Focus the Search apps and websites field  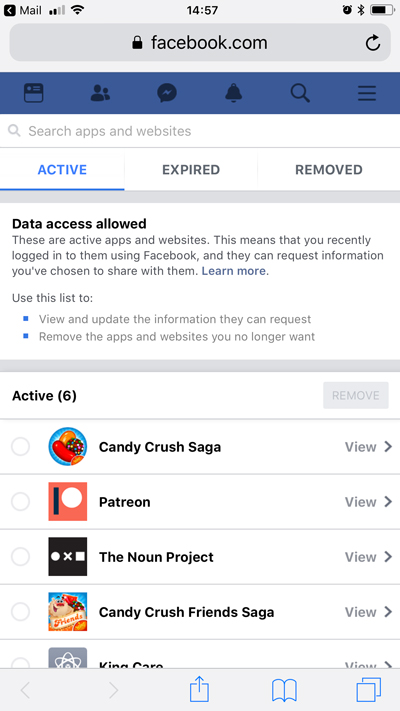tap(200, 131)
